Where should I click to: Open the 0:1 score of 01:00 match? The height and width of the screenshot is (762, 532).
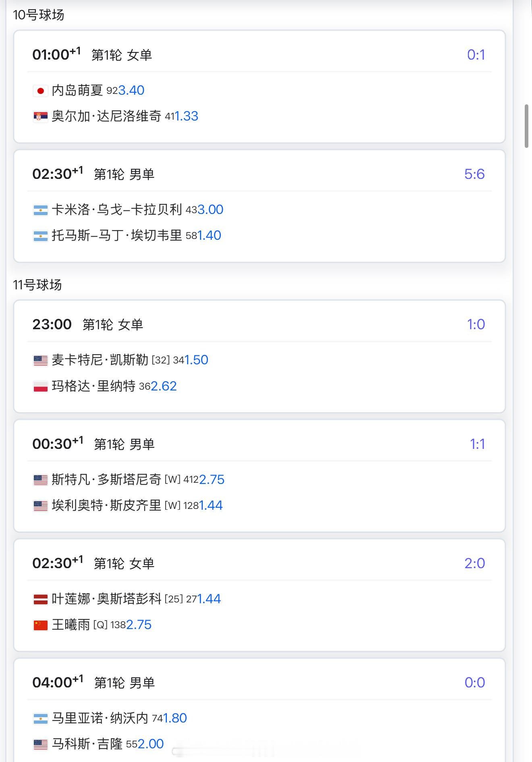pos(476,55)
